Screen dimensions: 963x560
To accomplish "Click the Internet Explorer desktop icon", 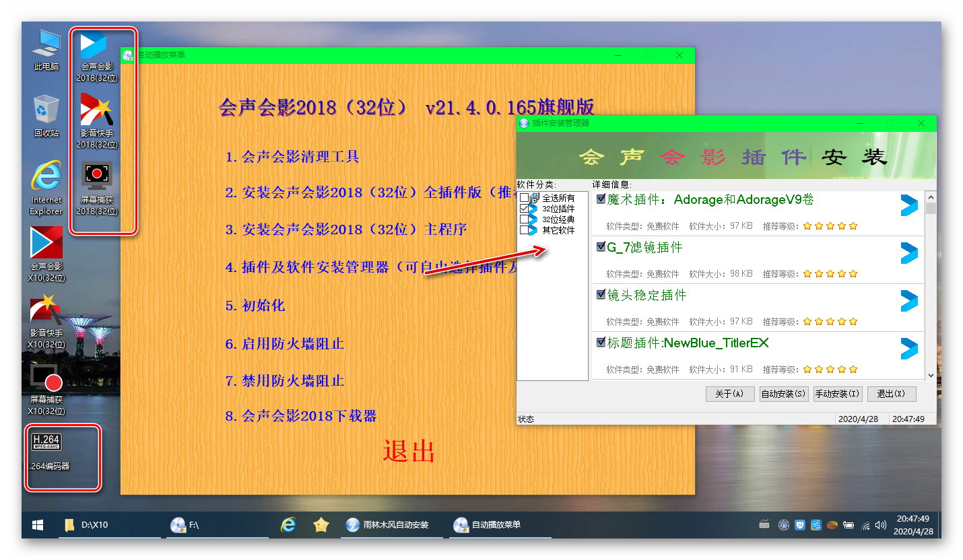I will (x=46, y=178).
